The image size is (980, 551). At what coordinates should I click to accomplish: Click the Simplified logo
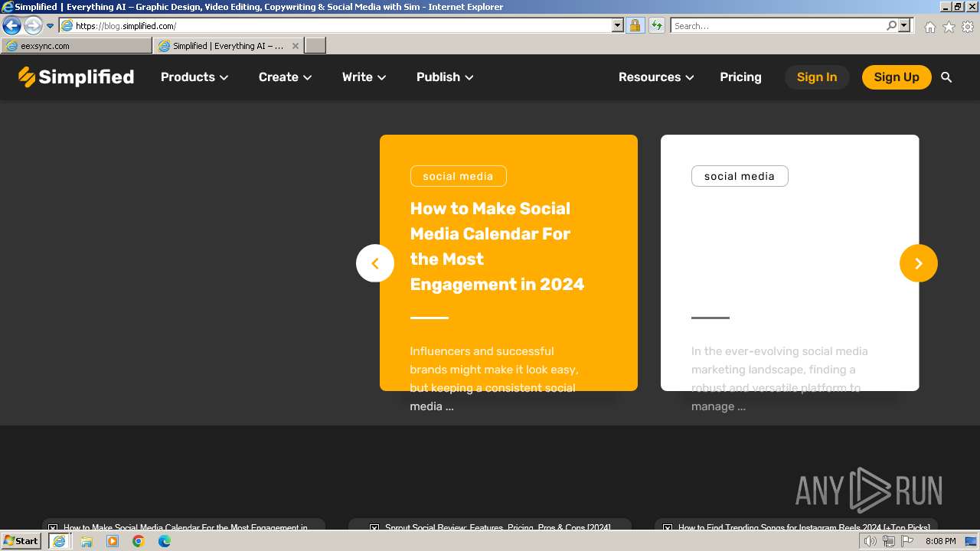(76, 77)
